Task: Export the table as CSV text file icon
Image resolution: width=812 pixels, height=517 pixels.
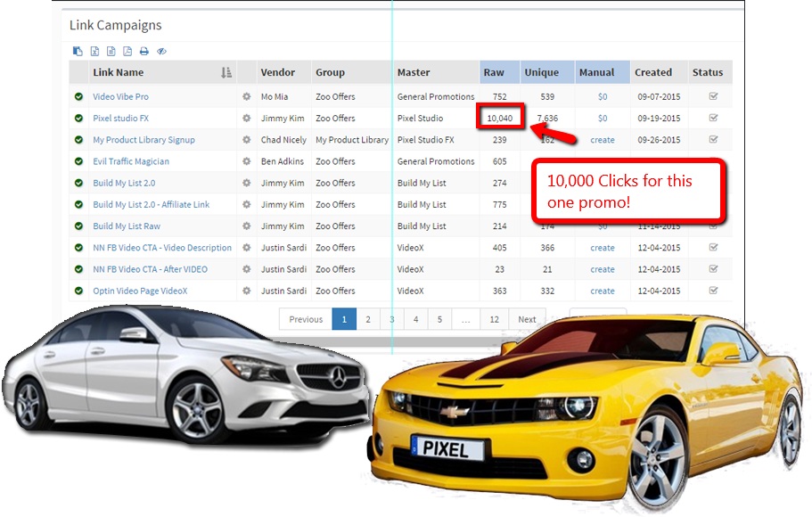Action: point(111,51)
